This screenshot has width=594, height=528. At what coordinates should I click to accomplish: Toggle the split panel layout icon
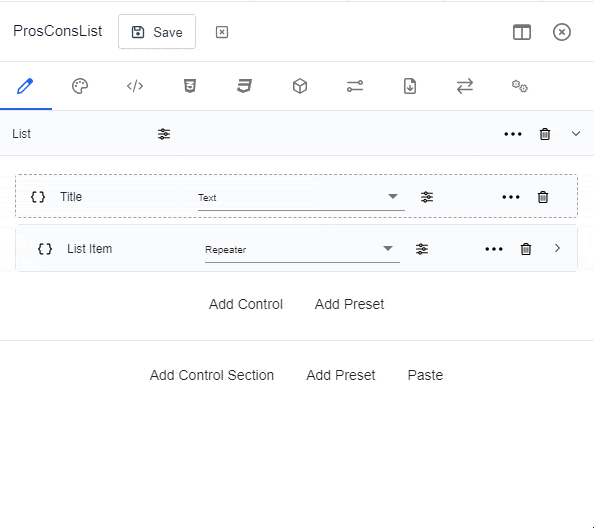[x=522, y=32]
